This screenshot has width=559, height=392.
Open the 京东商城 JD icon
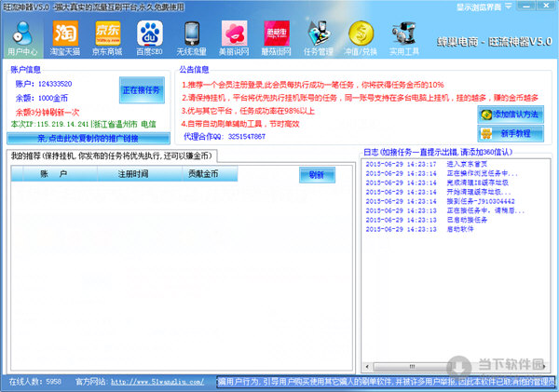click(x=107, y=38)
